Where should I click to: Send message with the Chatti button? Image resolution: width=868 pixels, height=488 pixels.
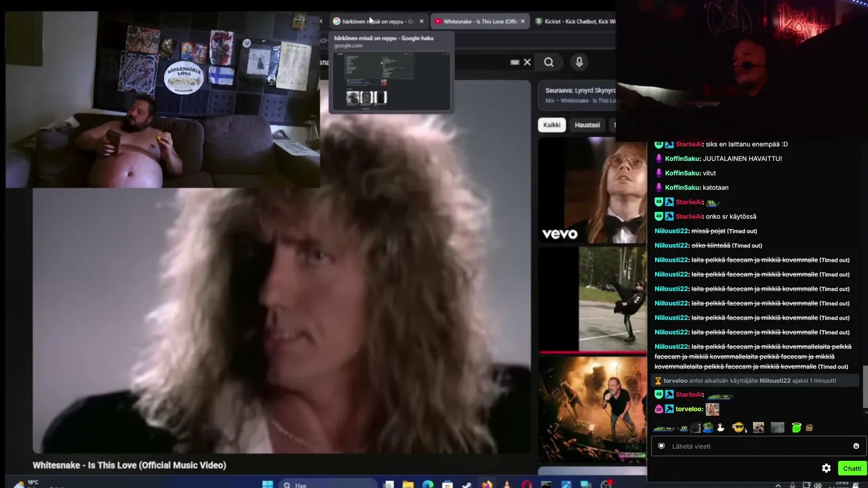coord(852,468)
